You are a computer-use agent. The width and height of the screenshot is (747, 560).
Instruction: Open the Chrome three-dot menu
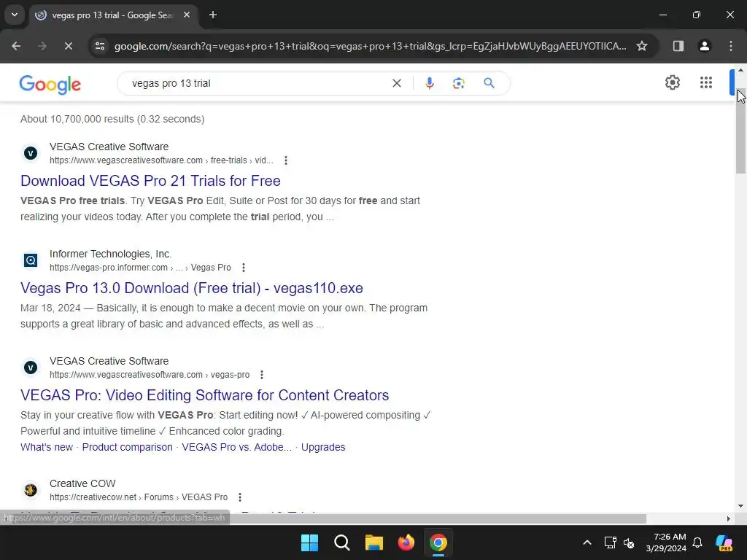(x=731, y=46)
